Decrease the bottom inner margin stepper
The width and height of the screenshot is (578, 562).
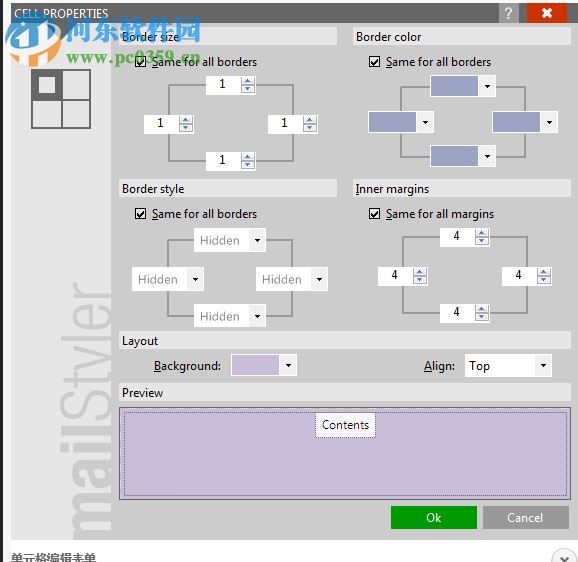[x=482, y=317]
